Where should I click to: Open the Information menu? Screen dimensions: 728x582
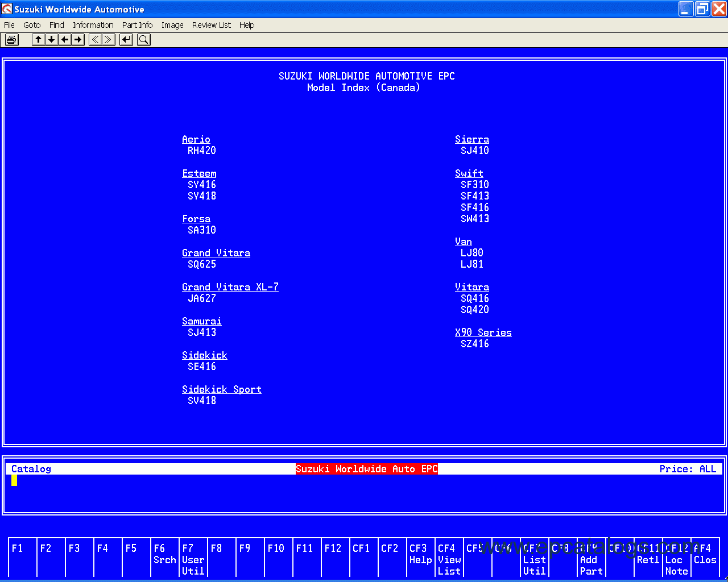click(93, 25)
